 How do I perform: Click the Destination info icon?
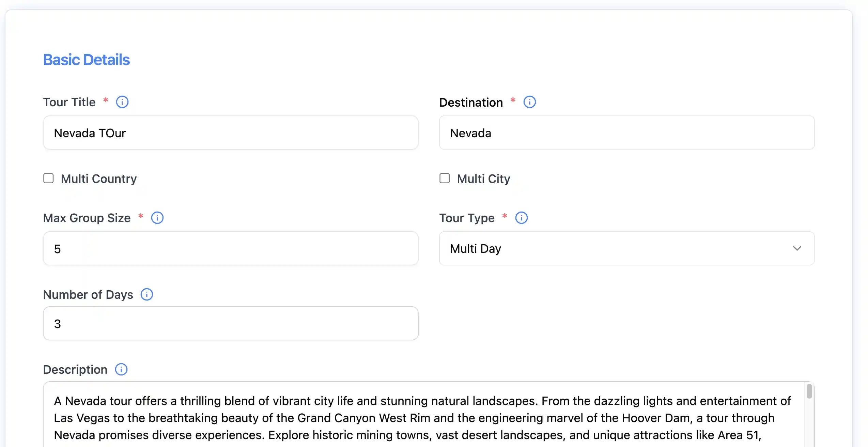tap(529, 102)
